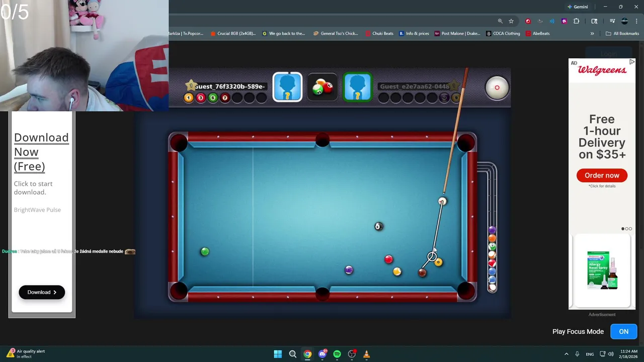Open General Tso's Chick... bookmark
The width and height of the screenshot is (644, 362).
[x=336, y=34]
